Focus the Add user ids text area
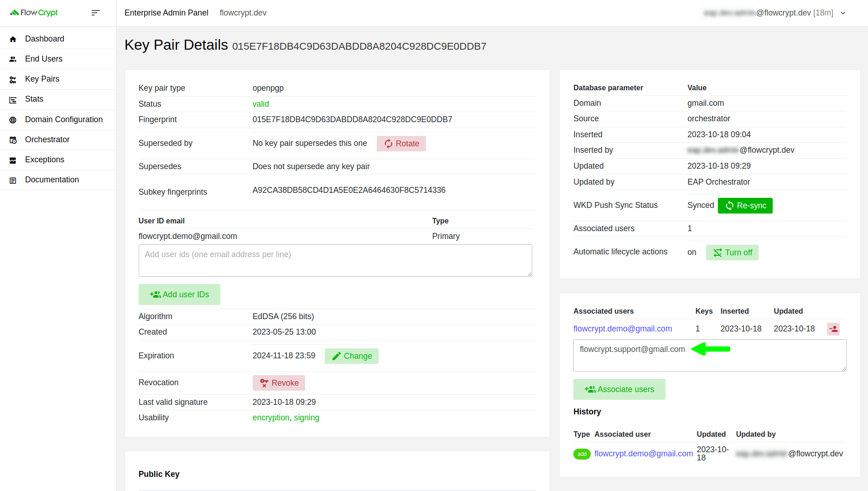The image size is (868, 491). point(335,260)
